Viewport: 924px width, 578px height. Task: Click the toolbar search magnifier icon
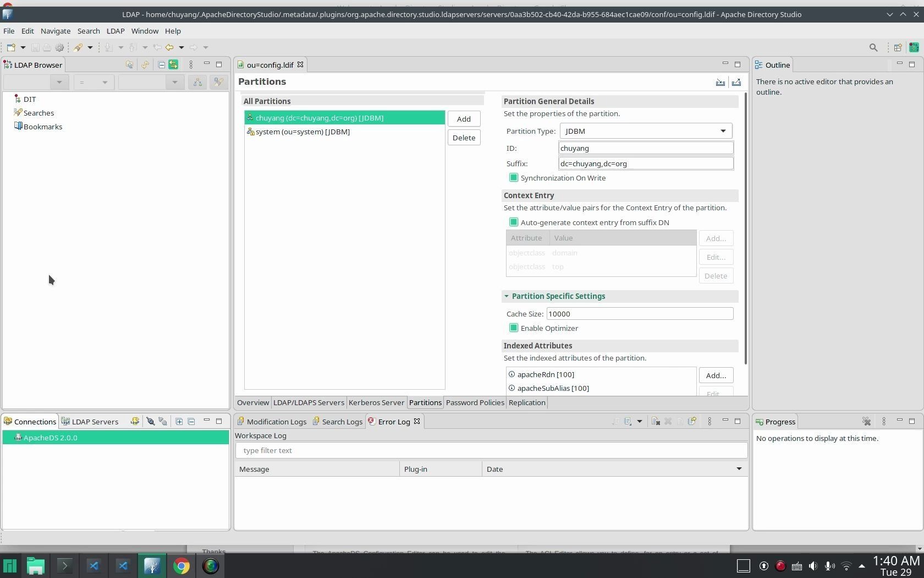873,47
